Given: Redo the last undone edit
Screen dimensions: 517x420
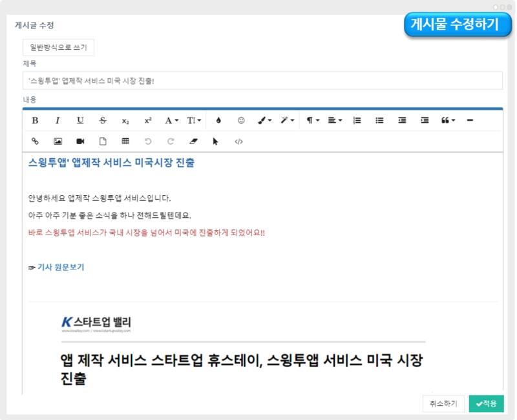Looking at the screenshot, I should tap(171, 142).
